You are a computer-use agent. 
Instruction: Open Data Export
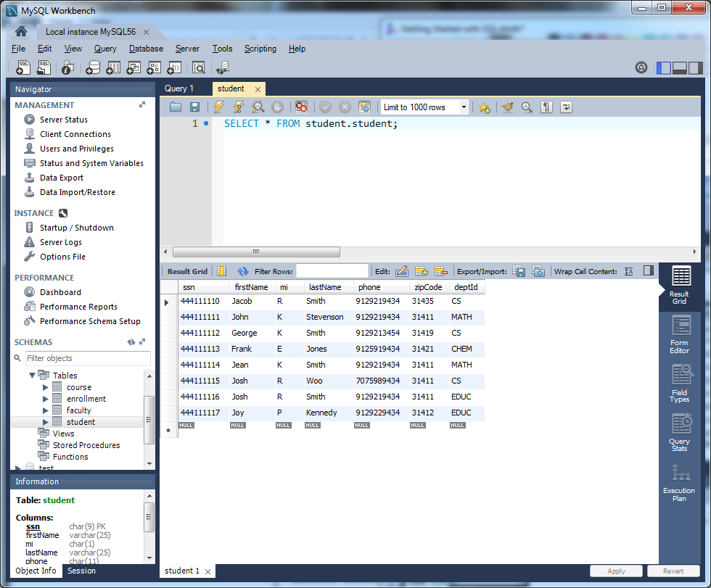(x=61, y=178)
